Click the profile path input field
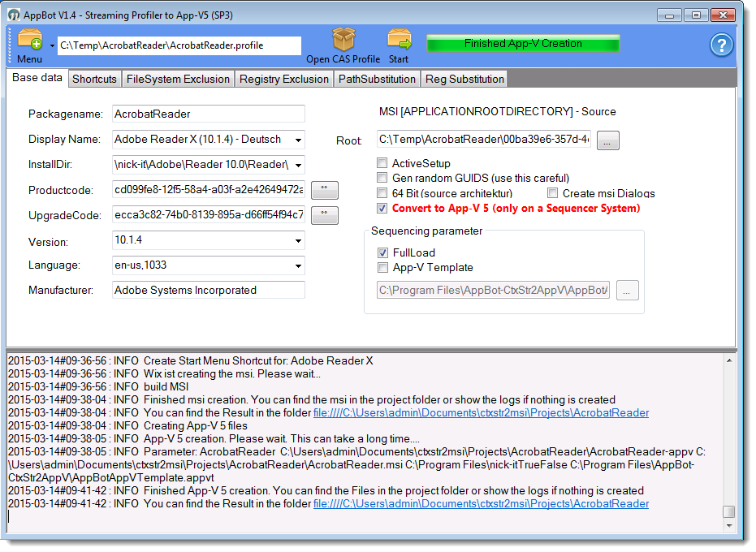756x552 pixels. (x=179, y=45)
